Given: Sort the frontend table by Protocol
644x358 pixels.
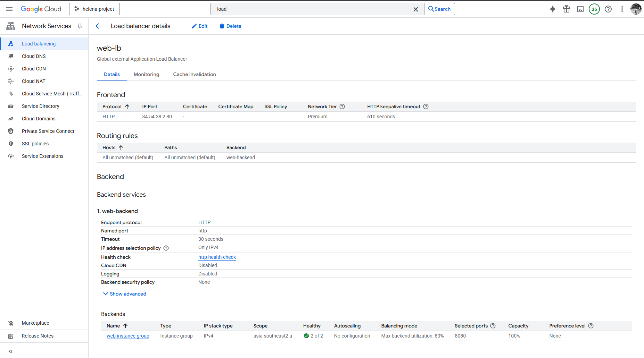Looking at the screenshot, I should (112, 106).
